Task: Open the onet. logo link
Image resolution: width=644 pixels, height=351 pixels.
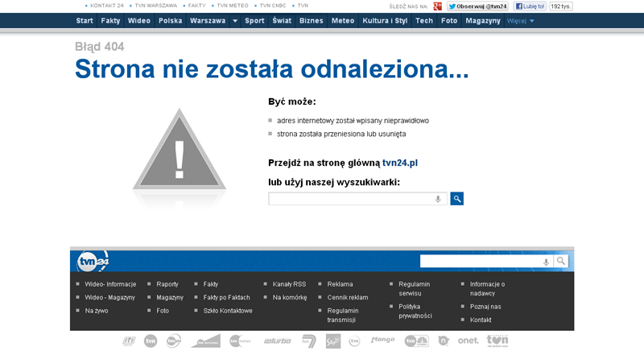Action: pos(468,341)
